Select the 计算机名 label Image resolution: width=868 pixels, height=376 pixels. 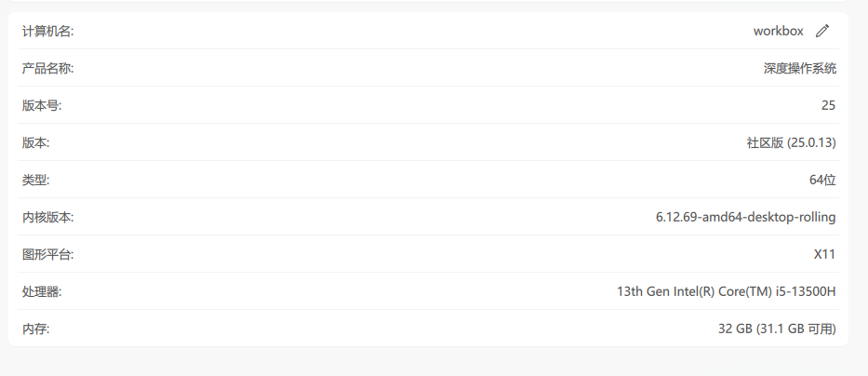point(47,32)
